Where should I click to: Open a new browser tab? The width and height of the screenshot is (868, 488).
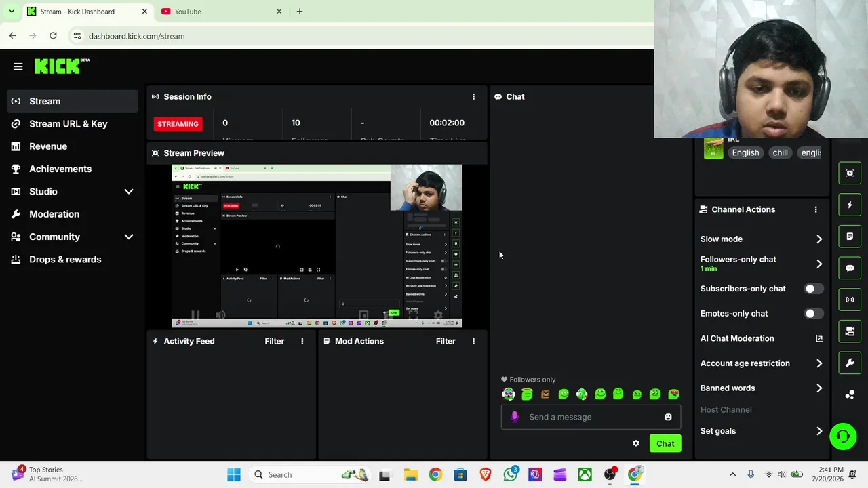pyautogui.click(x=299, y=12)
